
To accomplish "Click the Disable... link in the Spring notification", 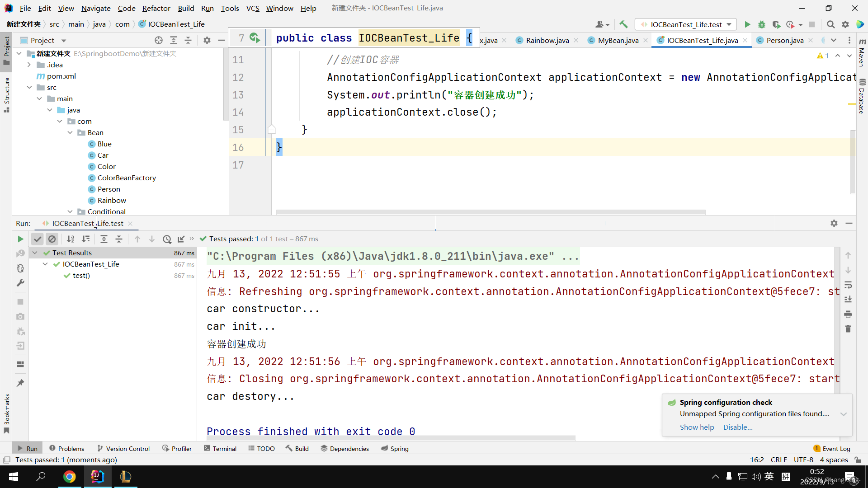I will [737, 427].
